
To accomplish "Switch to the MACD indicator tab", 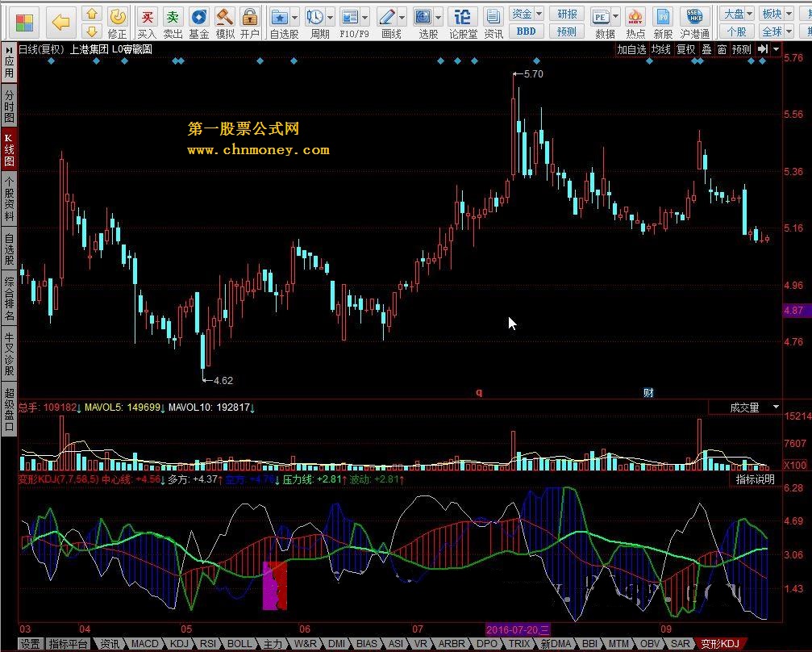I will pos(145,644).
